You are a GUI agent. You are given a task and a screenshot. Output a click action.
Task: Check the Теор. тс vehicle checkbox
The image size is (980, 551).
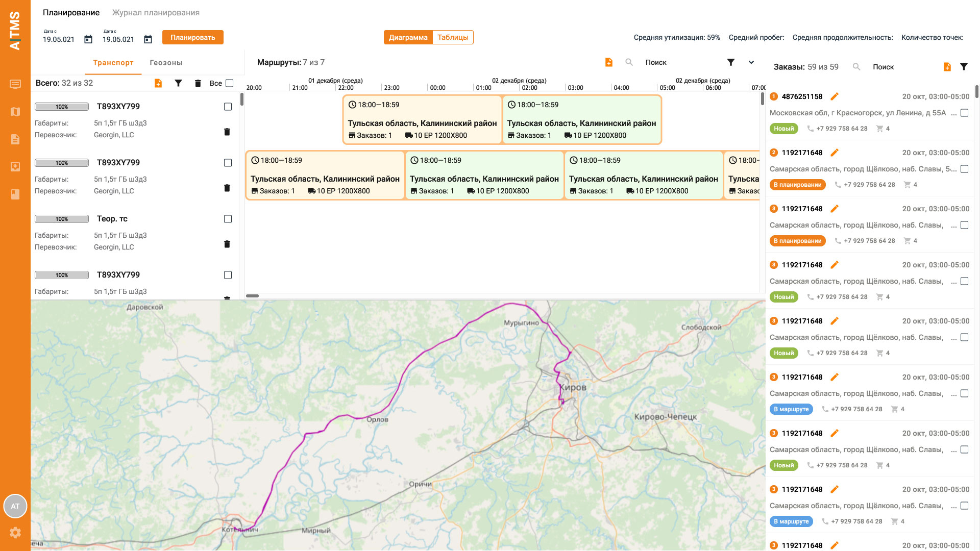(x=228, y=219)
